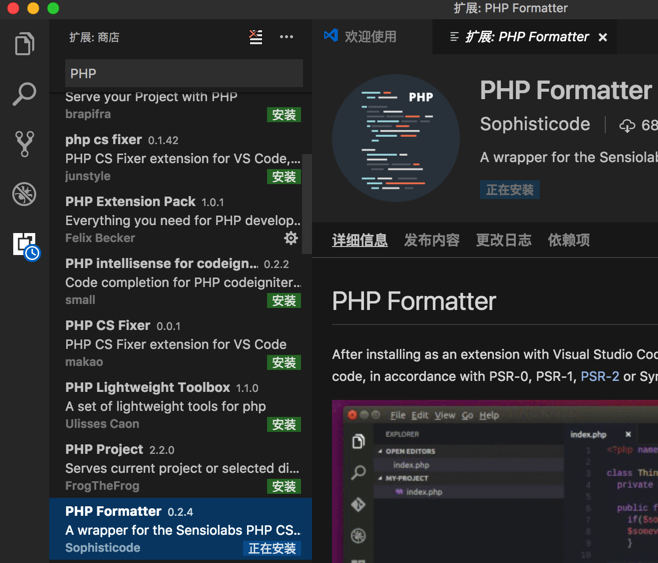
Task: Clear extension search results icon
Action: click(256, 37)
